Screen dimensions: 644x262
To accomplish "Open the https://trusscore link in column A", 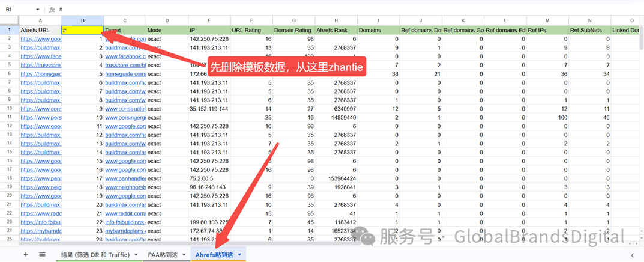I will click(41, 65).
